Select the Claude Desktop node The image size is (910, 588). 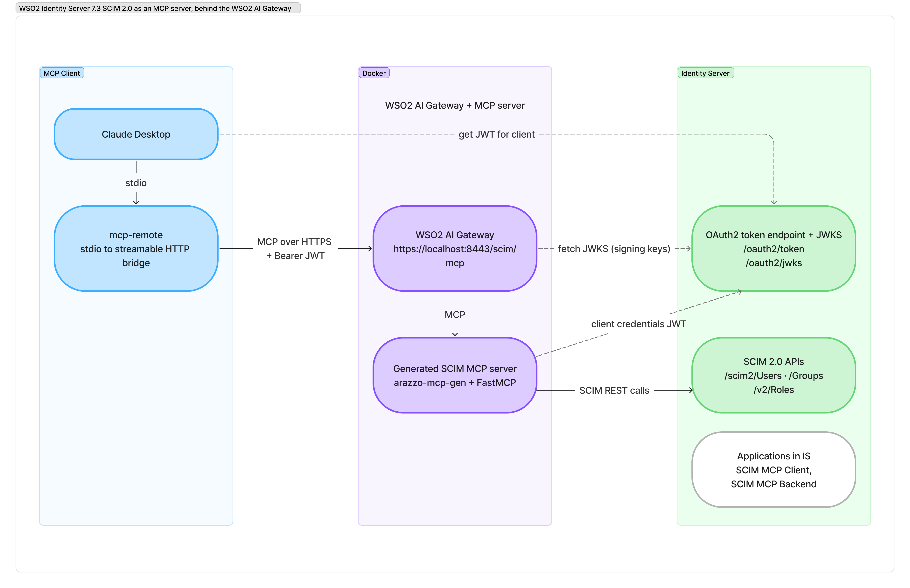(x=136, y=134)
